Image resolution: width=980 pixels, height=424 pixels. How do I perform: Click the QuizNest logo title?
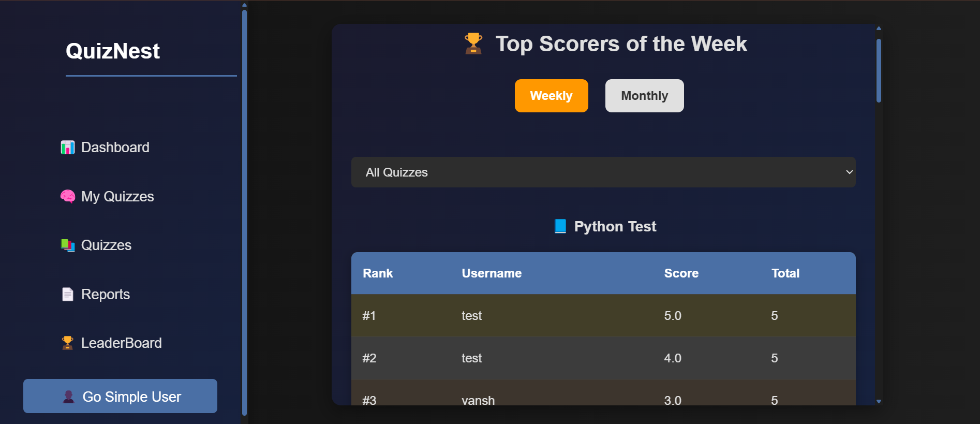[113, 51]
